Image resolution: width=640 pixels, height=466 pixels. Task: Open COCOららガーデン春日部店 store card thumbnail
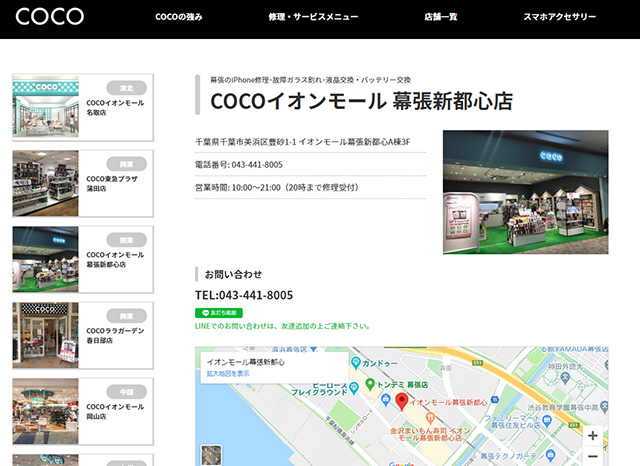(x=45, y=335)
